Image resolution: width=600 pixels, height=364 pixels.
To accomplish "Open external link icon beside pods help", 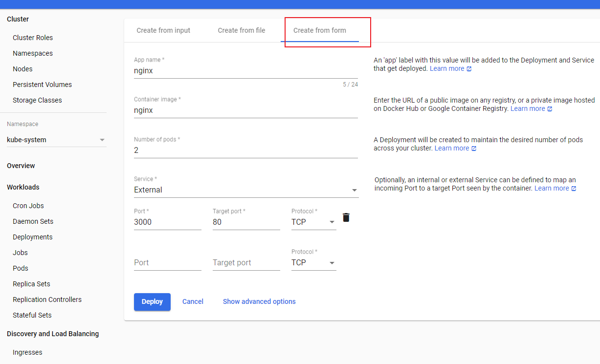I will (473, 149).
